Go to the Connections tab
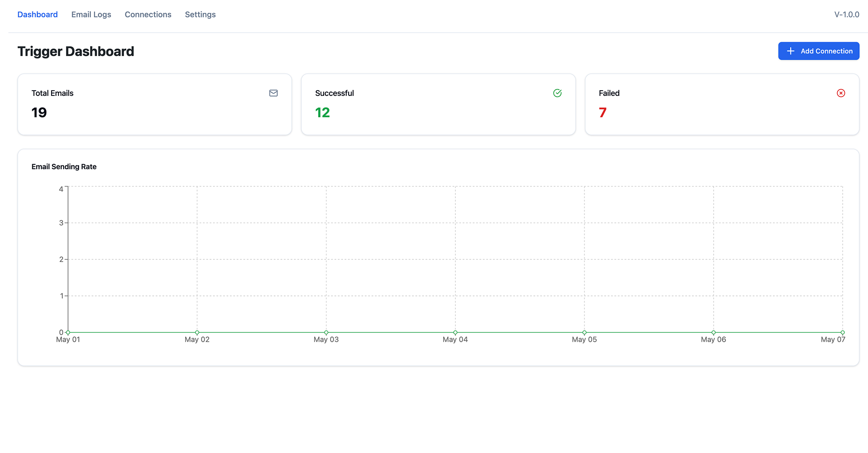The image size is (868, 453). pos(148,14)
